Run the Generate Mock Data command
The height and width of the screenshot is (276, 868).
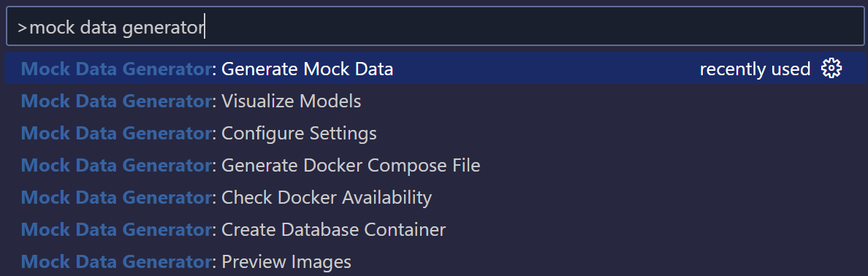[x=435, y=69]
